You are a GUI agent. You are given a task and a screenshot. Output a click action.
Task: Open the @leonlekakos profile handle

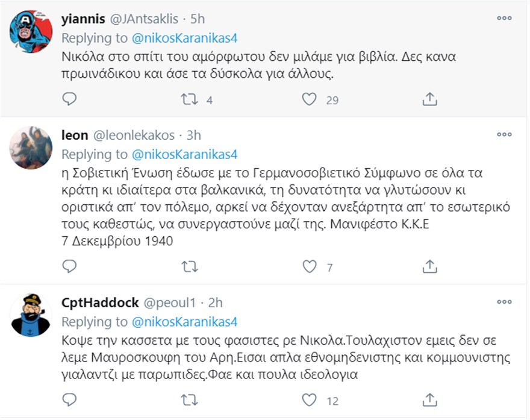pyautogui.click(x=134, y=136)
